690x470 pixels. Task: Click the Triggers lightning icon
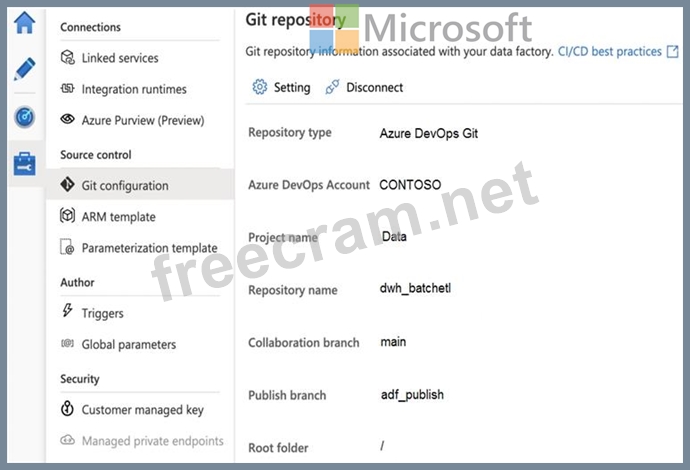click(68, 313)
